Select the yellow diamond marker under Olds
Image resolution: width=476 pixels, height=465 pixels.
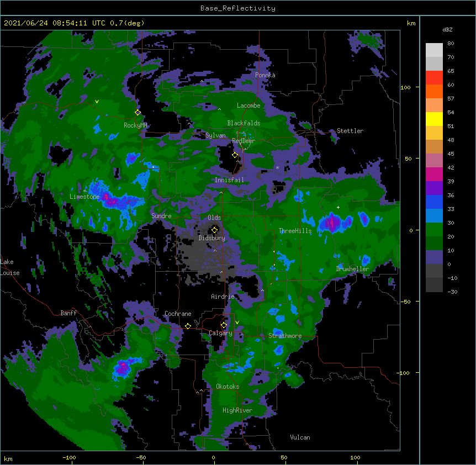[x=214, y=230]
